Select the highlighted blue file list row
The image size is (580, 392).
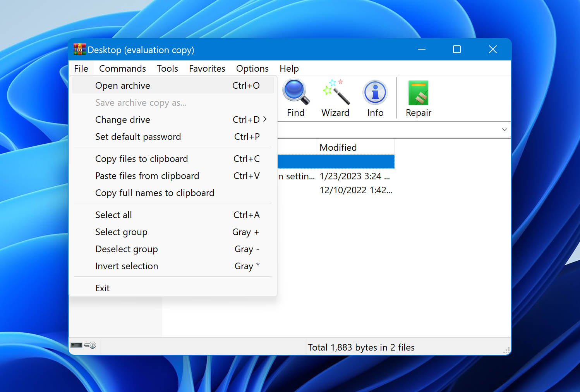pyautogui.click(x=336, y=162)
